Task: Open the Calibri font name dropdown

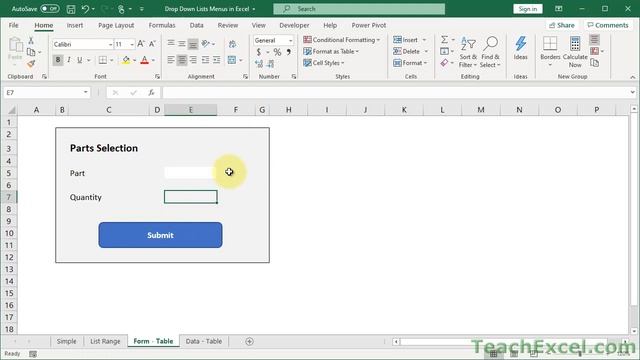Action: (110, 44)
